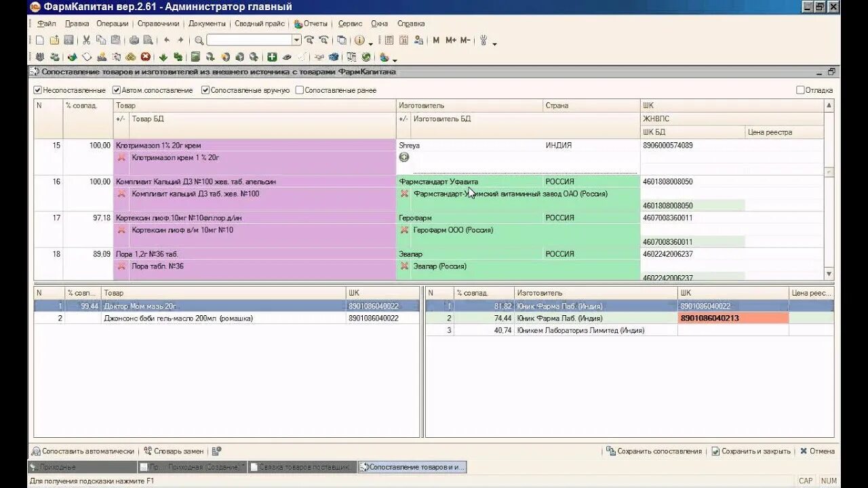Click the toolbar search input field
The image size is (868, 488).
(249, 41)
